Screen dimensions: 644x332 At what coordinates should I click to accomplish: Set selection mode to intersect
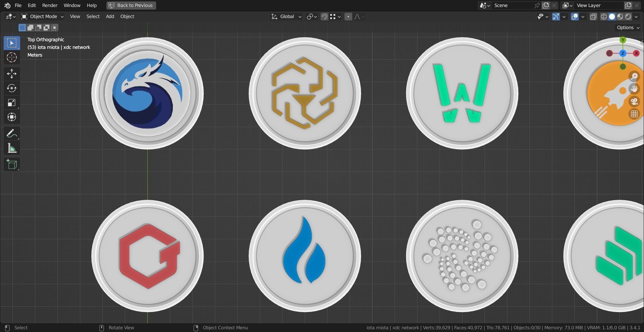coord(55,27)
